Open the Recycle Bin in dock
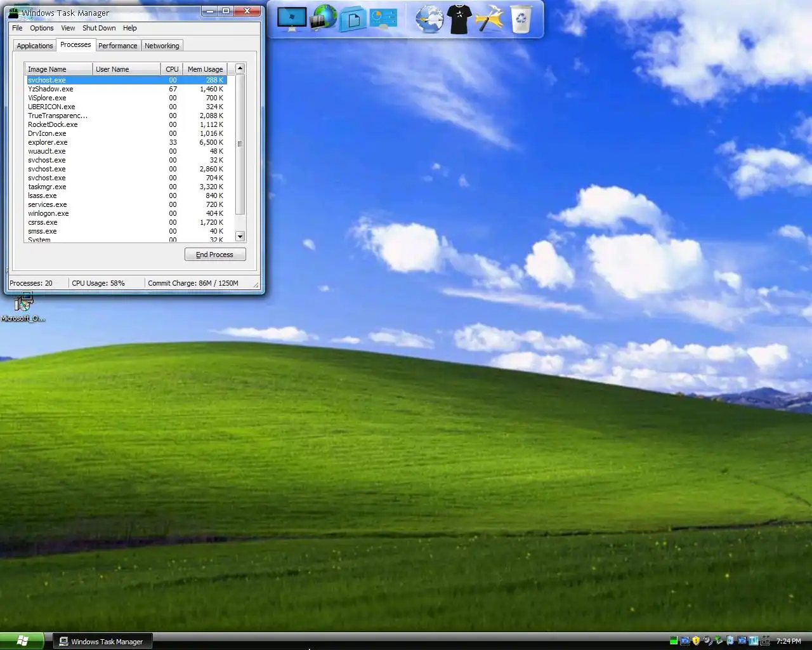Image resolution: width=812 pixels, height=650 pixels. coord(521,19)
